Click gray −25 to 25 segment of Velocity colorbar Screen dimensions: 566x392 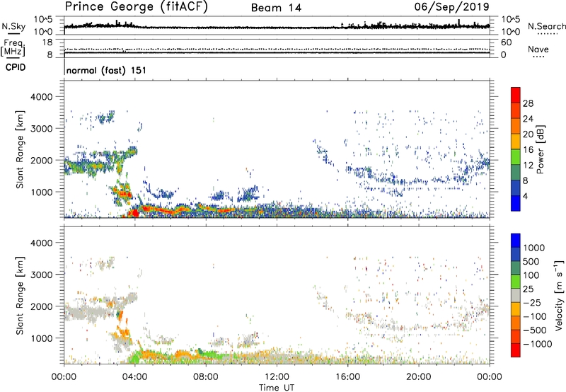tap(516, 295)
